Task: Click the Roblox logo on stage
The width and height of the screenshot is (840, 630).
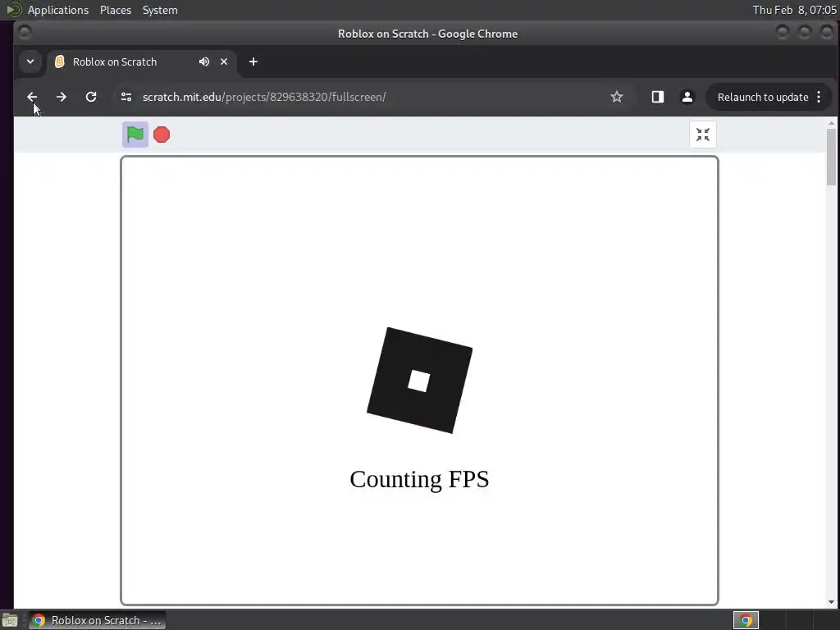Action: pyautogui.click(x=419, y=381)
